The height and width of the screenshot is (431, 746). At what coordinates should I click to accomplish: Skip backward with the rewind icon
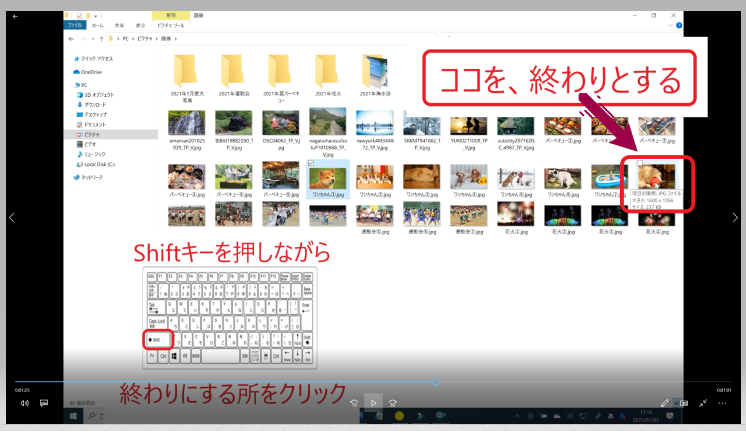tap(353, 403)
